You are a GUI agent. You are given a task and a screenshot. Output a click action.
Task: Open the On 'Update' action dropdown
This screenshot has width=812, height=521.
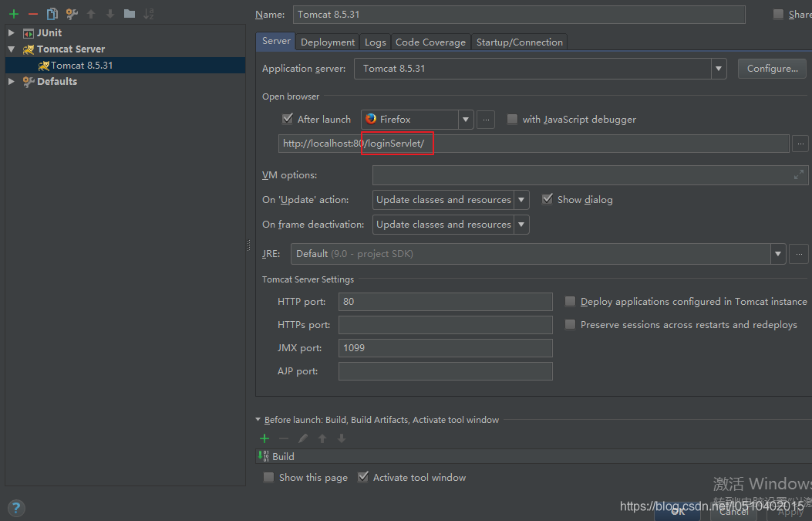coord(521,200)
